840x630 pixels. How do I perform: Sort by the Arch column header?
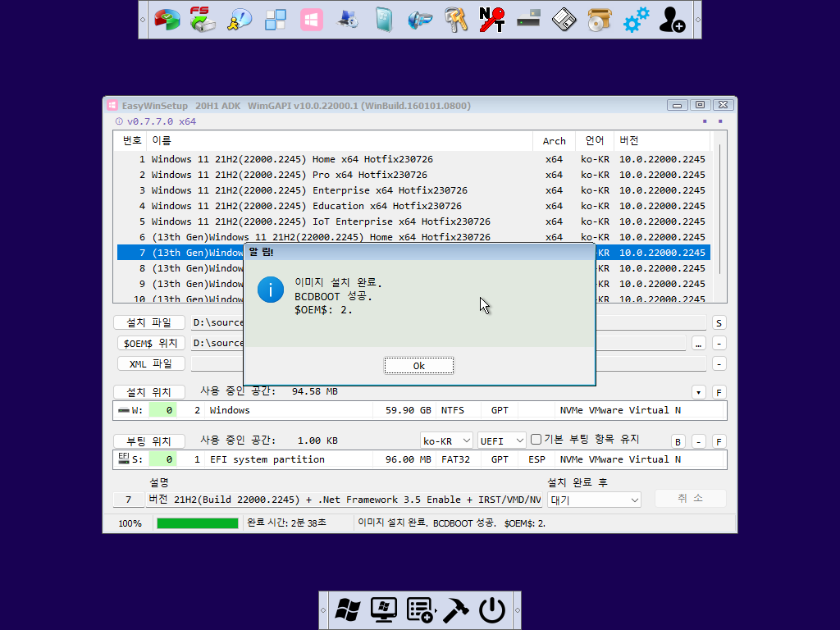[x=554, y=141]
